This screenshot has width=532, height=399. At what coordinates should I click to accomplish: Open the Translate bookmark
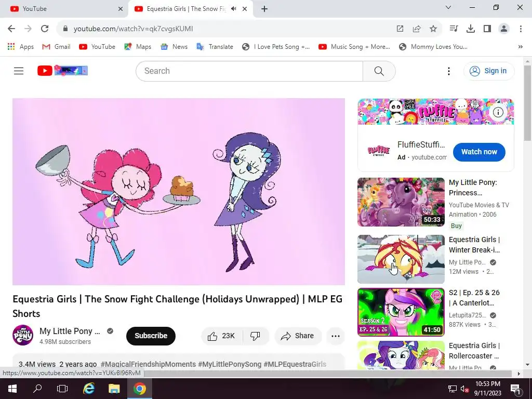click(x=215, y=47)
